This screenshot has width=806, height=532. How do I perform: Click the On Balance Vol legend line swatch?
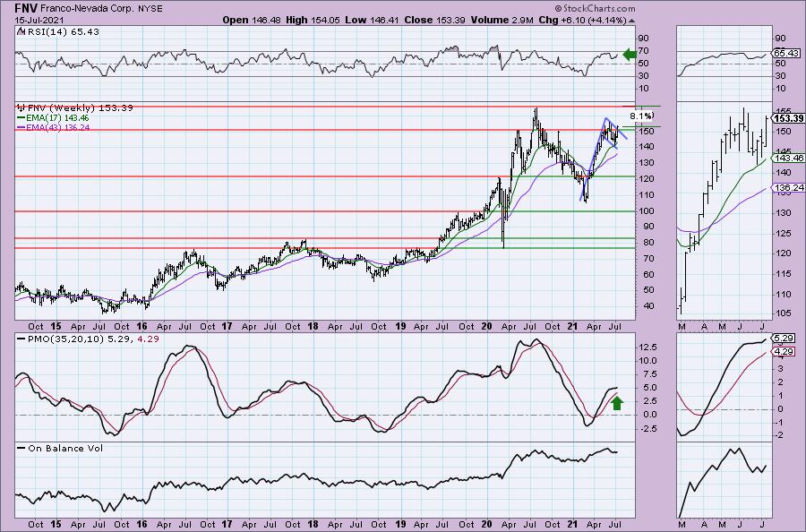click(21, 448)
